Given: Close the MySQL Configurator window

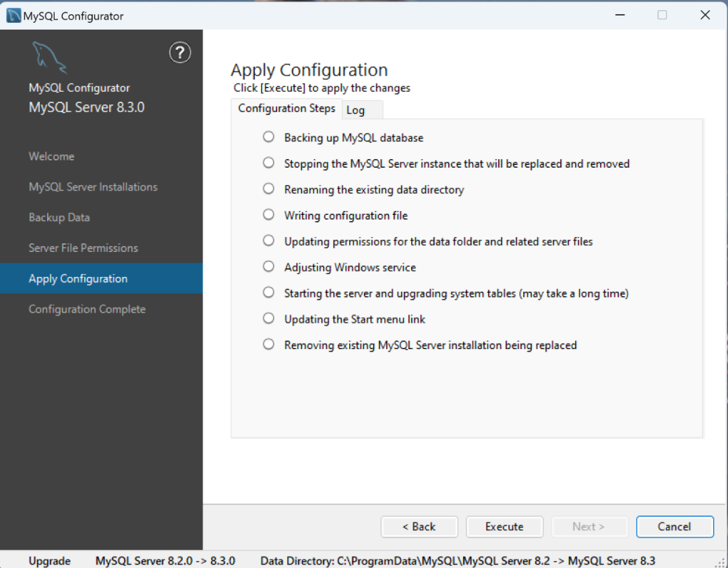Looking at the screenshot, I should (705, 15).
